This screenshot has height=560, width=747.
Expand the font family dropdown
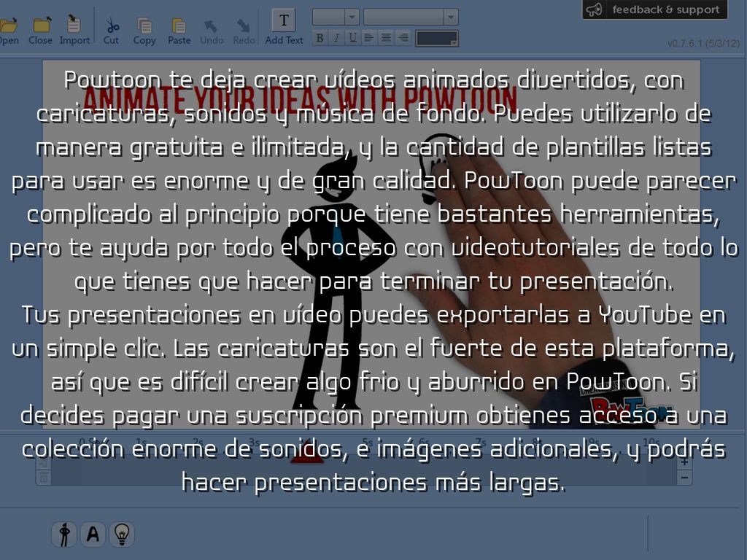click(x=451, y=17)
